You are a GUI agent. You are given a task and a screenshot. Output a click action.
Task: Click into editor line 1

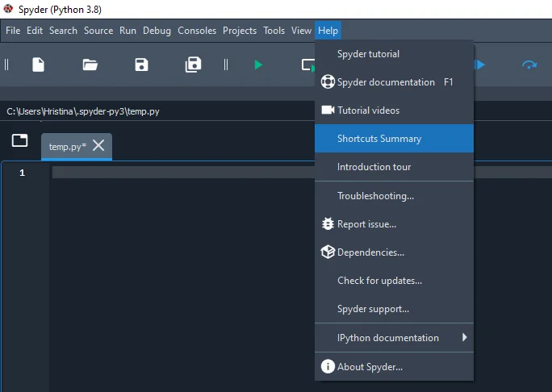pyautogui.click(x=178, y=173)
